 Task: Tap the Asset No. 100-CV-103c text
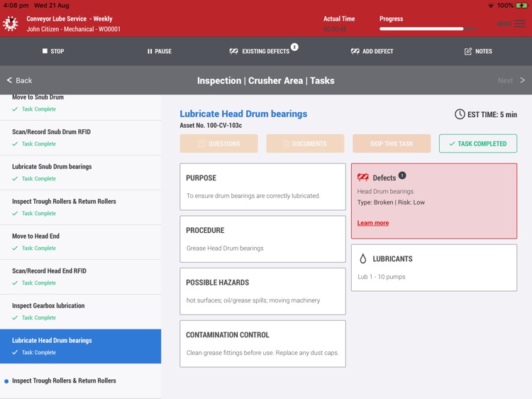pos(211,125)
